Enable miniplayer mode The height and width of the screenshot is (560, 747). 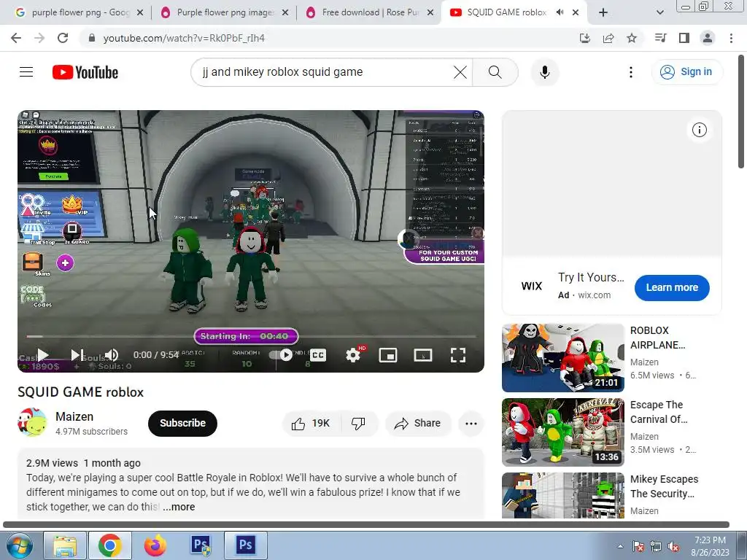click(388, 355)
